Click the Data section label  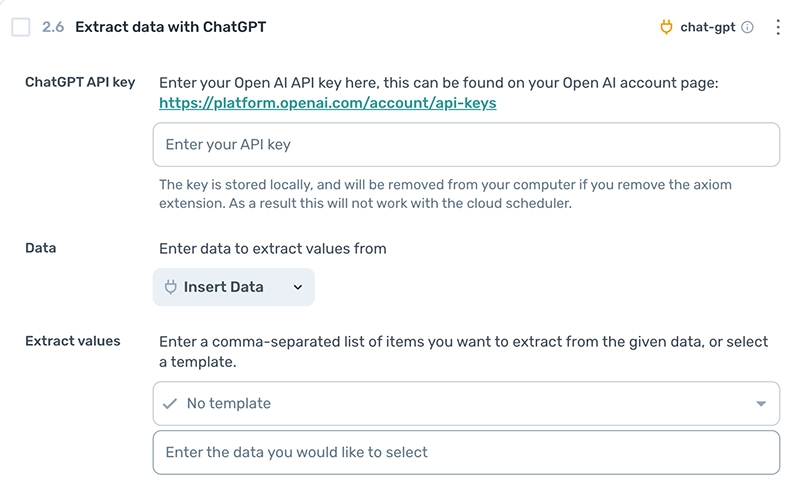click(x=41, y=248)
